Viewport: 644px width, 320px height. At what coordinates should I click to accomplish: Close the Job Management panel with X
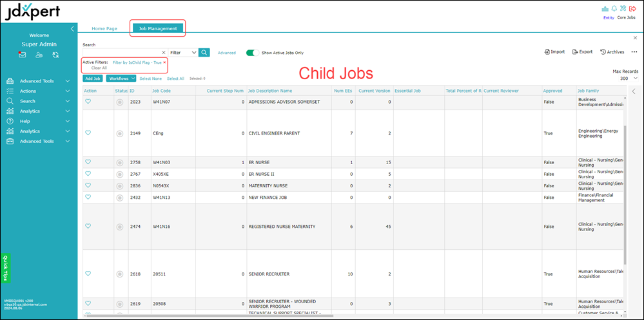(636, 38)
